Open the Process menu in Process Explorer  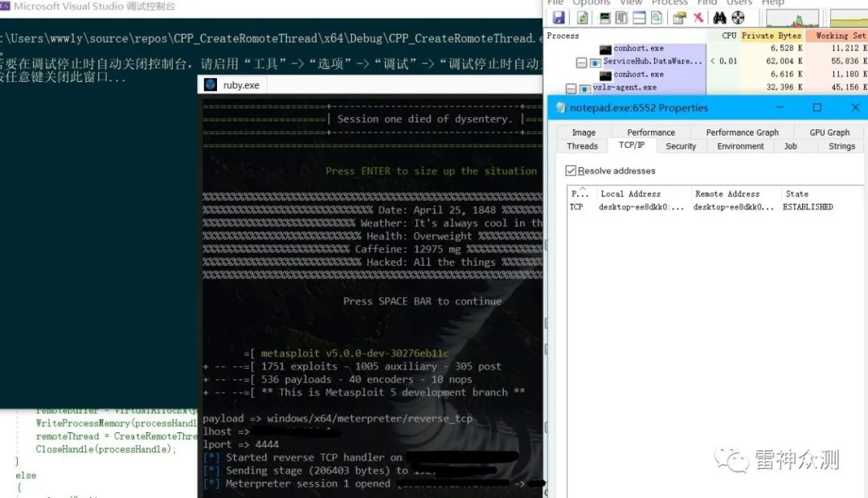669,2
